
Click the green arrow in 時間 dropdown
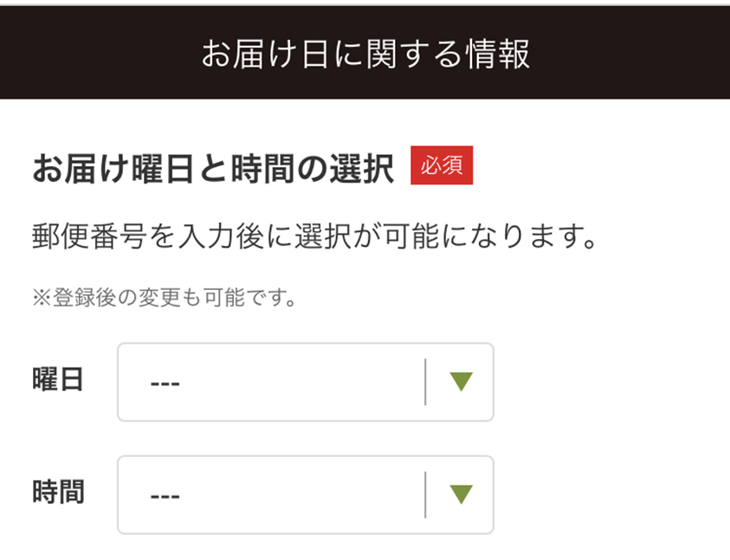[x=461, y=494]
